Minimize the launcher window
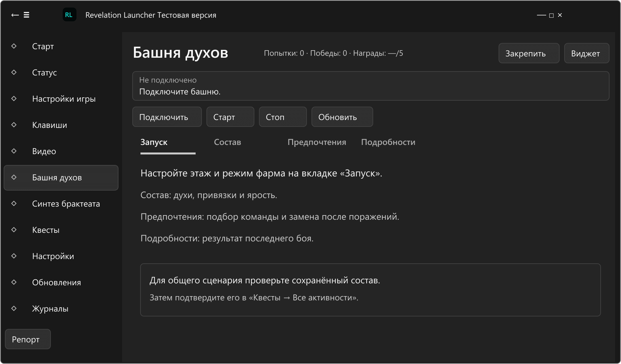Screen dimensions: 621x364 pyautogui.click(x=541, y=15)
